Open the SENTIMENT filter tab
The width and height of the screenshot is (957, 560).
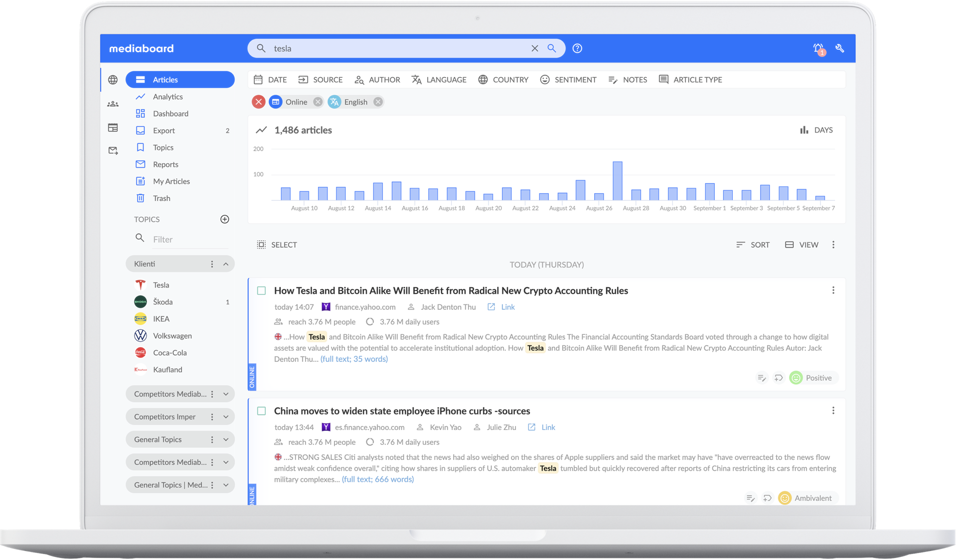coord(568,80)
